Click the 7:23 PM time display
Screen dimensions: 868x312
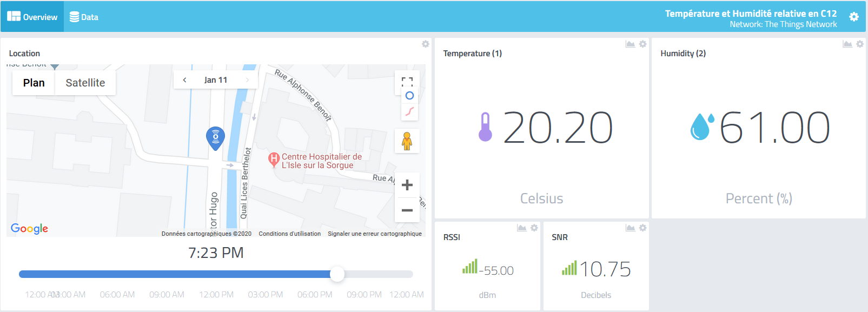(216, 253)
